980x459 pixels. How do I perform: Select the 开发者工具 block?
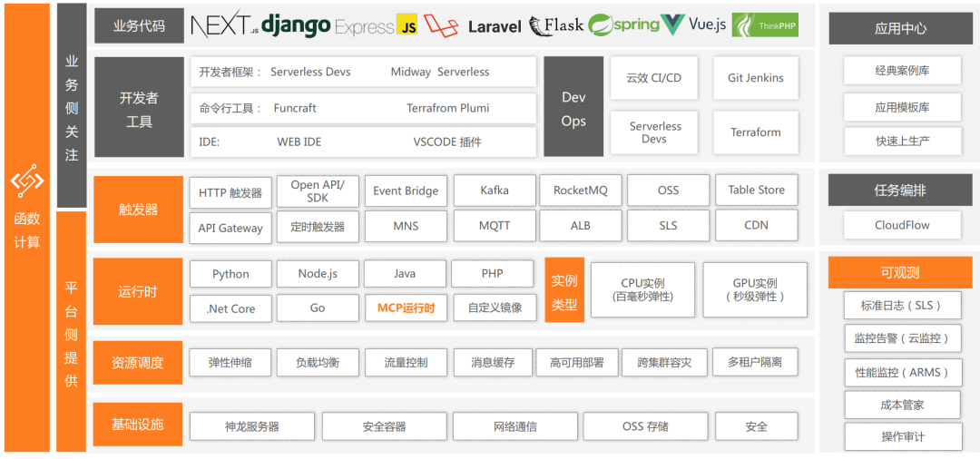(139, 107)
